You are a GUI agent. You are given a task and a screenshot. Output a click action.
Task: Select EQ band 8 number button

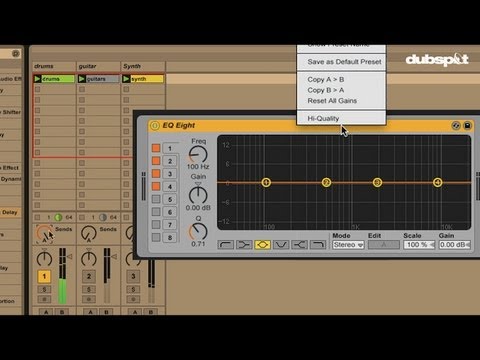click(170, 238)
